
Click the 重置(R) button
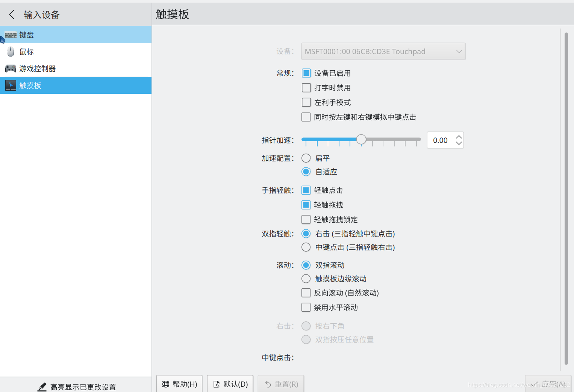coord(281,384)
